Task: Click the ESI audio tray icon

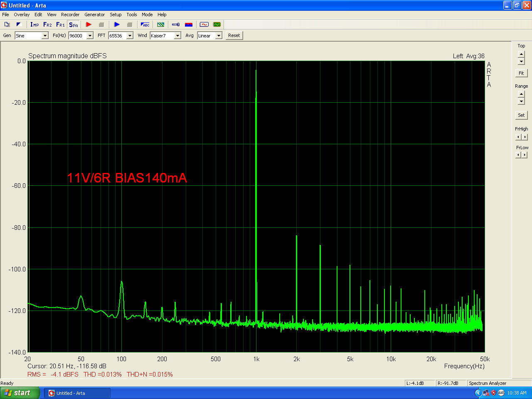Action: click(501, 393)
